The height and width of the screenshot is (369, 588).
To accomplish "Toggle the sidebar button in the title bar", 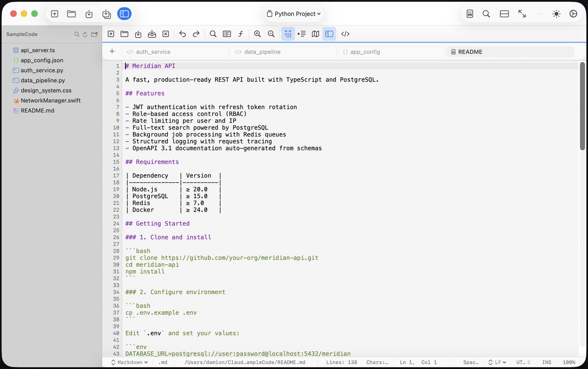I will click(124, 14).
